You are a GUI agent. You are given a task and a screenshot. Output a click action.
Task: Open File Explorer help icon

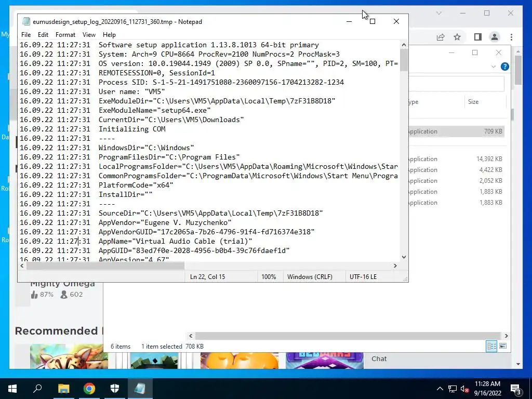pos(505,66)
